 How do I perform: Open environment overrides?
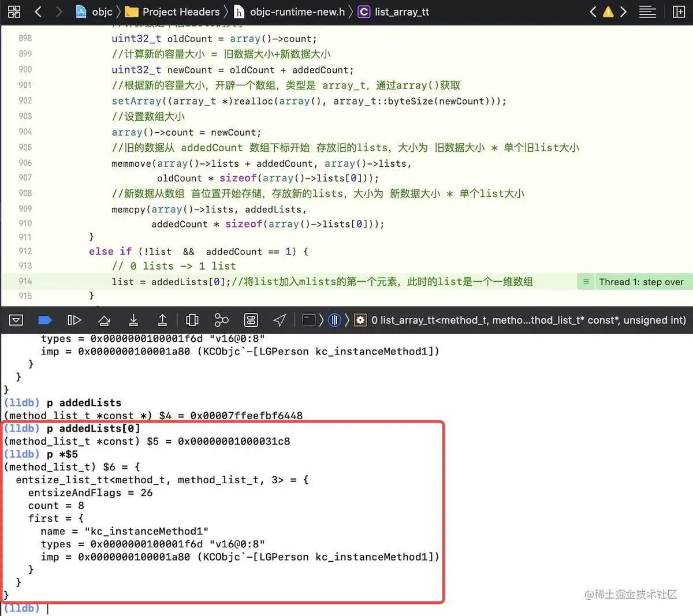click(251, 320)
